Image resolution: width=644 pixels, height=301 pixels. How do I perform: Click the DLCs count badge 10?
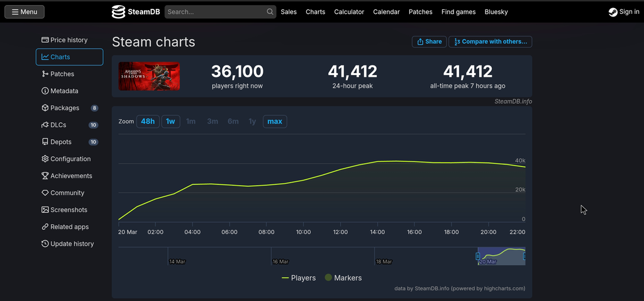point(93,125)
